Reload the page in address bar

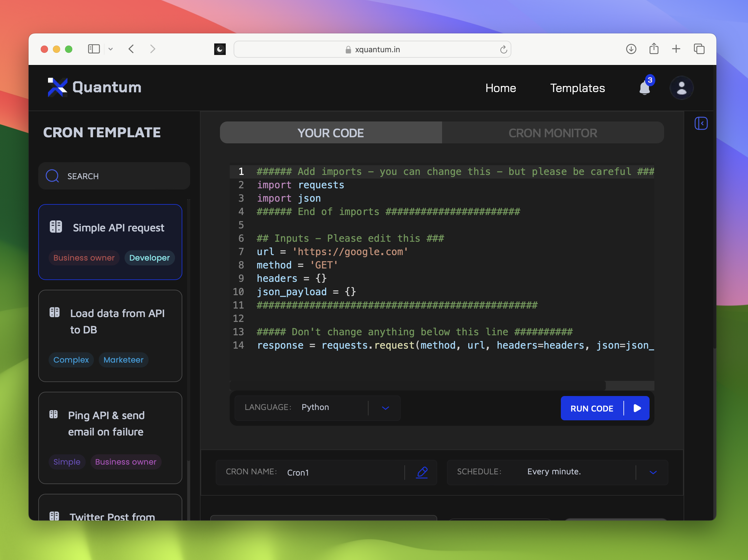point(503,50)
